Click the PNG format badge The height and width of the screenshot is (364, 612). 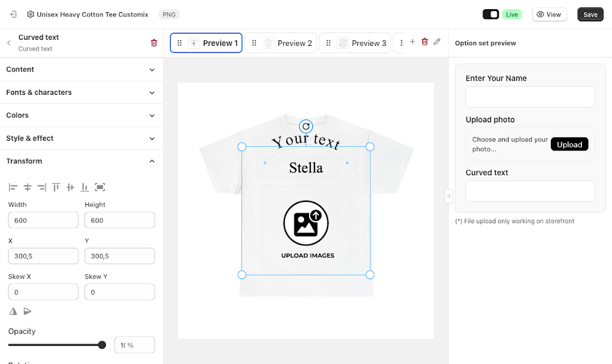pyautogui.click(x=169, y=15)
